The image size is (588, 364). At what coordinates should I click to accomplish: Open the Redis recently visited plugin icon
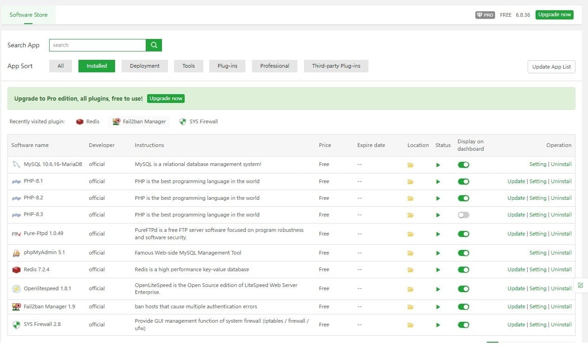point(80,121)
